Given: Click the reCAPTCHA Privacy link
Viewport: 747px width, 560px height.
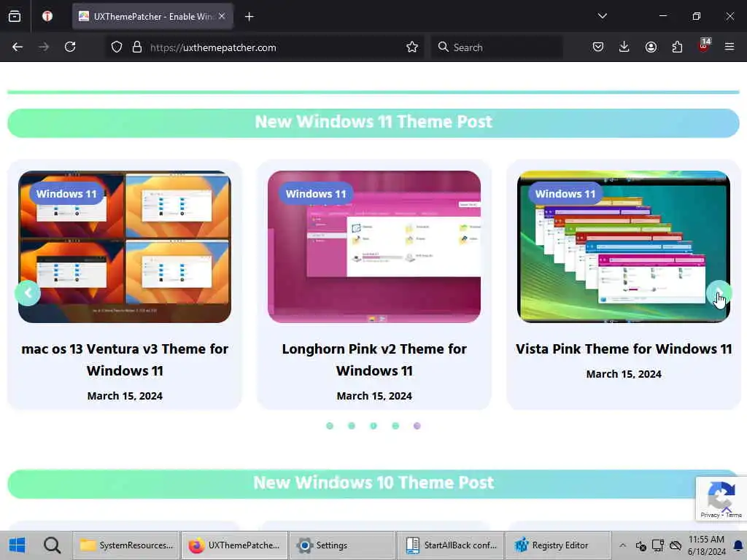Looking at the screenshot, I should click(x=710, y=515).
